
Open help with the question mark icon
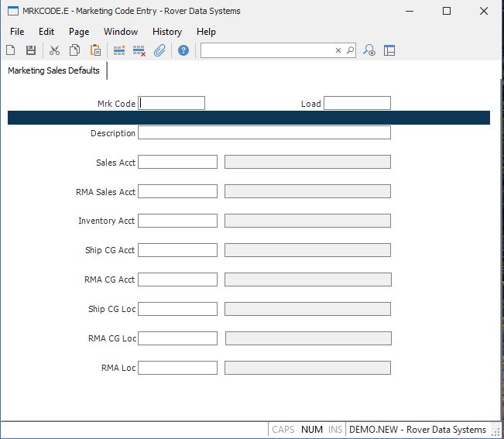click(x=183, y=50)
